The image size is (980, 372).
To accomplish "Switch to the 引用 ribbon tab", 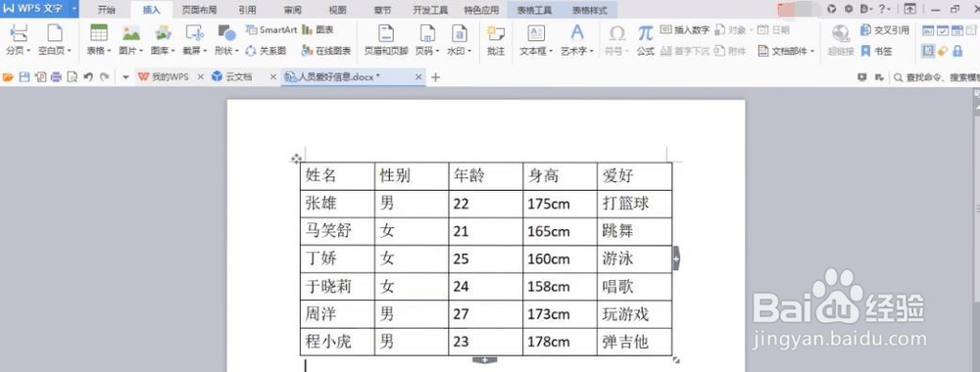I will (247, 10).
